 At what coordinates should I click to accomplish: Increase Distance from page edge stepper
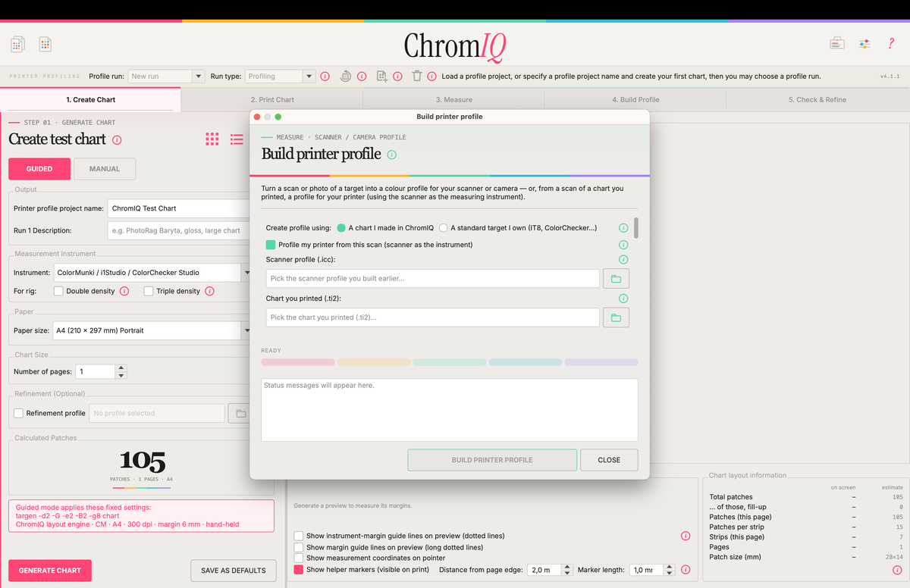click(x=566, y=567)
